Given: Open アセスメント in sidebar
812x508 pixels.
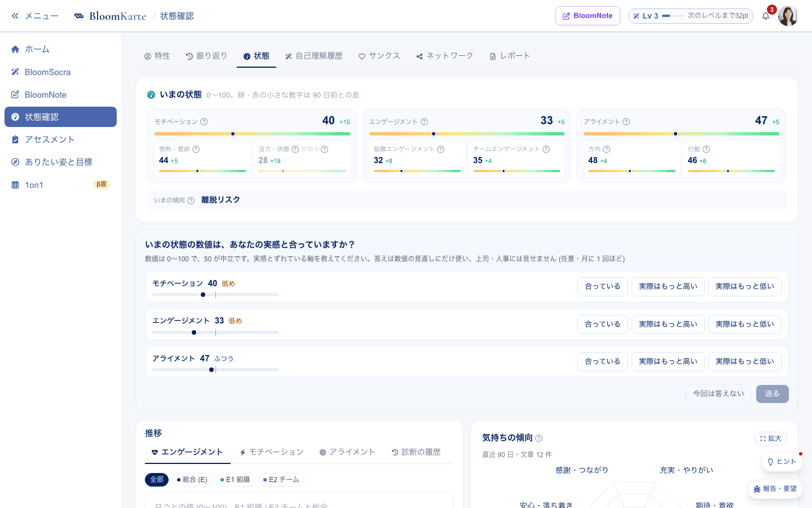Looking at the screenshot, I should pos(60,139).
